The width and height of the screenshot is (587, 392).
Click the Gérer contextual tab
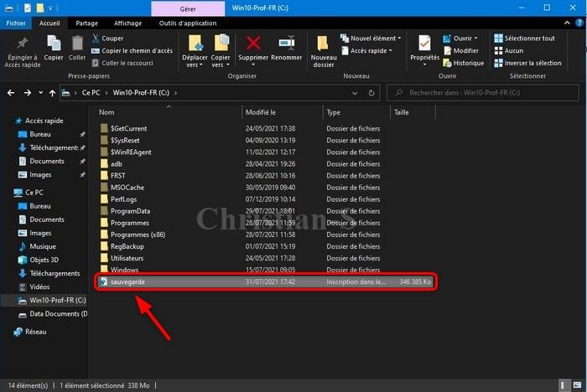point(188,9)
